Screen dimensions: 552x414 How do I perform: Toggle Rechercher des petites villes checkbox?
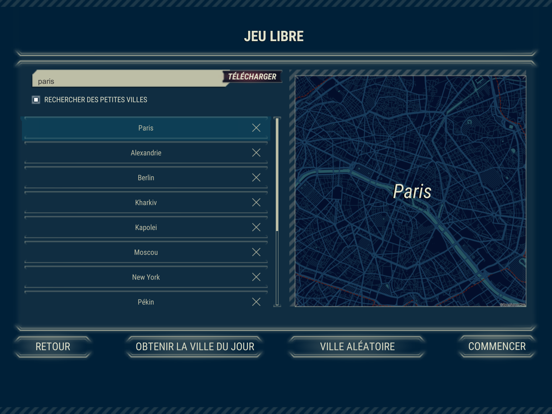tap(36, 100)
